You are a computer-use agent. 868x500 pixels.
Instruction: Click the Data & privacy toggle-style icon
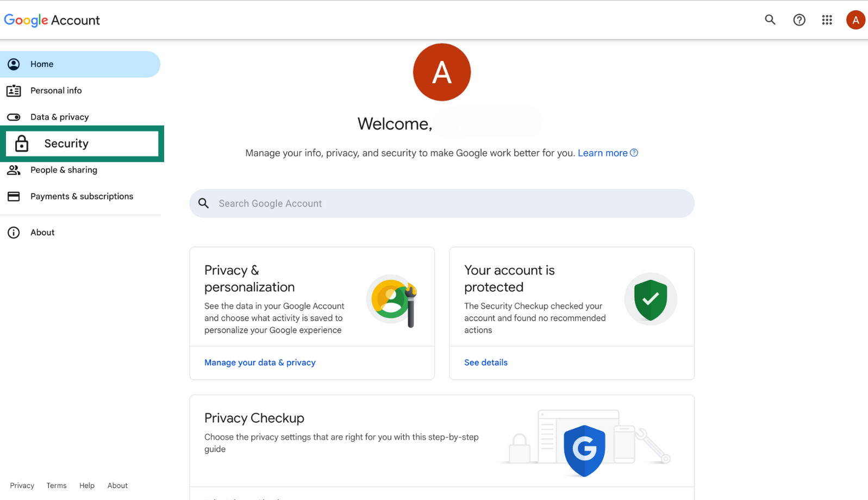pos(14,116)
